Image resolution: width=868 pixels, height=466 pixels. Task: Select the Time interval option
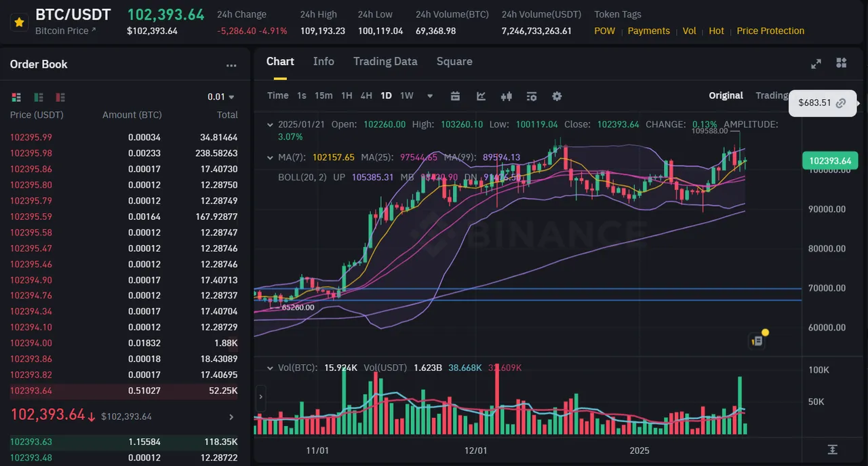pyautogui.click(x=278, y=96)
